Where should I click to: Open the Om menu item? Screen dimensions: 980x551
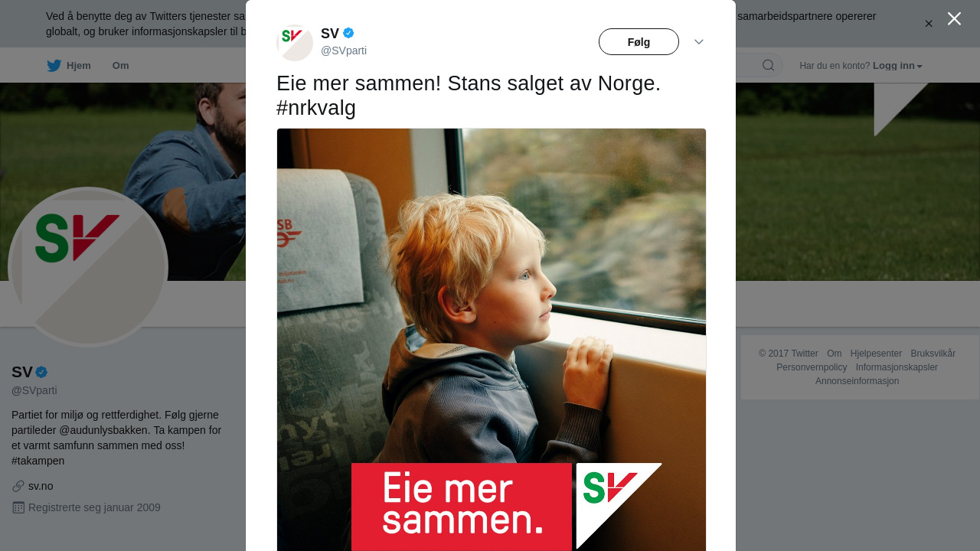[x=120, y=66]
